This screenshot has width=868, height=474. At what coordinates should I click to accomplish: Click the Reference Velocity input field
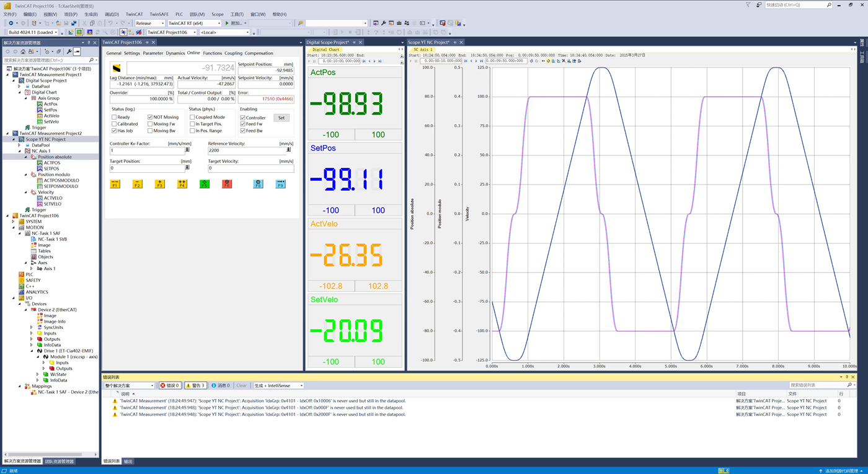click(x=247, y=151)
